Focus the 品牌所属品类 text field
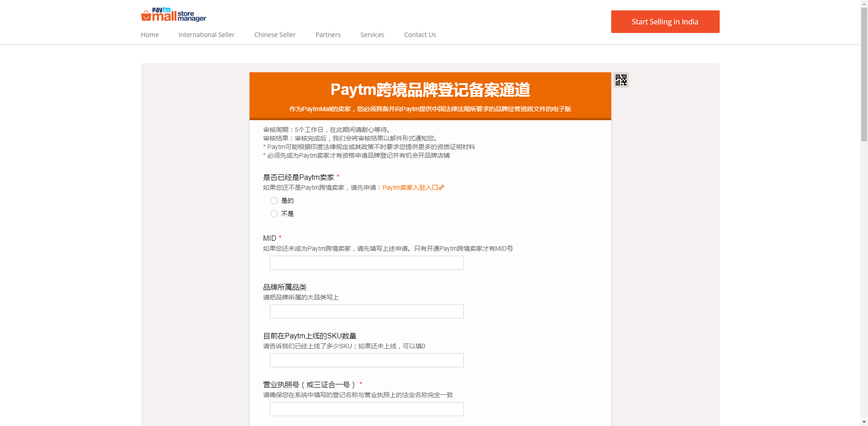This screenshot has height=426, width=868. click(x=367, y=312)
